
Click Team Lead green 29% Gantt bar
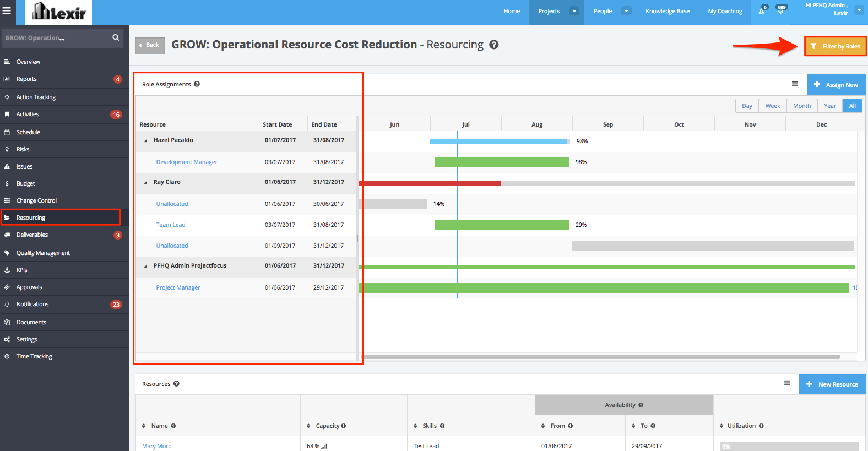click(502, 225)
